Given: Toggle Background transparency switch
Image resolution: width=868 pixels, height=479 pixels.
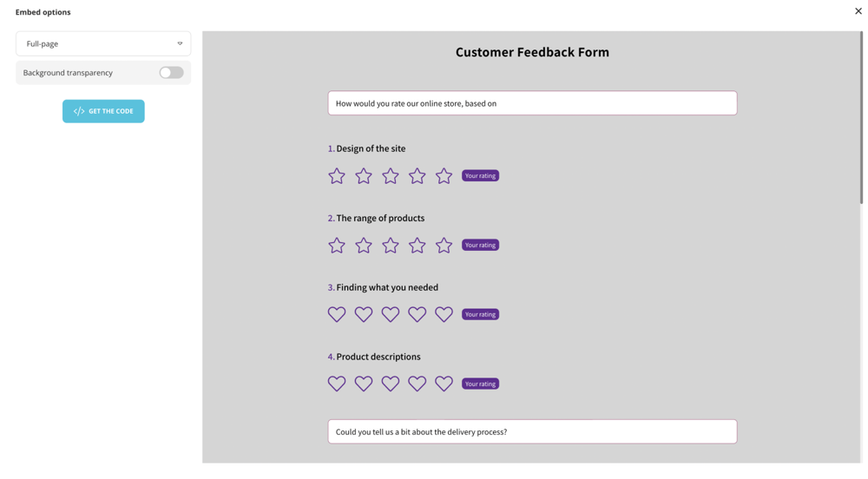Looking at the screenshot, I should (171, 73).
